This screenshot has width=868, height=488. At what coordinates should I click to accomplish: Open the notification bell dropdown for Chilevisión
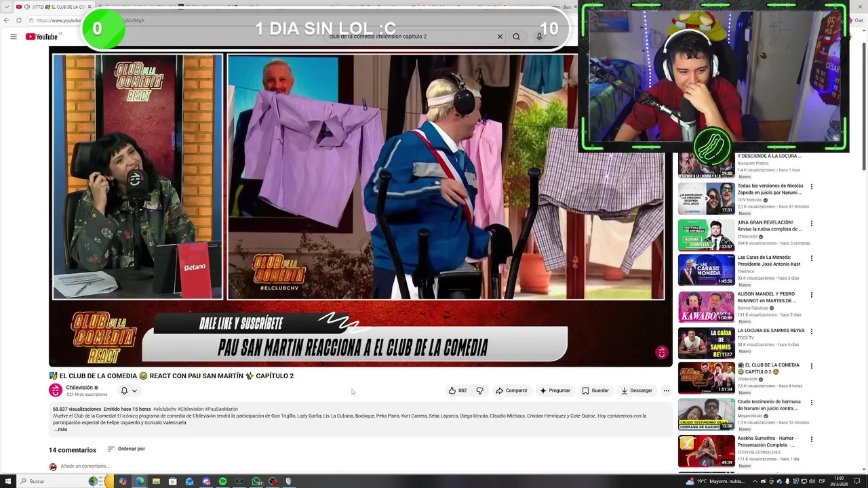coord(129,390)
